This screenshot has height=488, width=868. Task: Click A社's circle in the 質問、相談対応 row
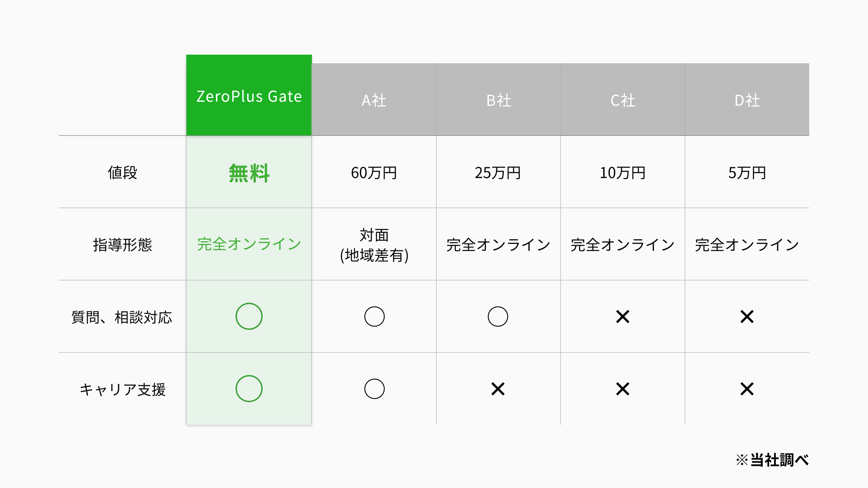tap(374, 317)
